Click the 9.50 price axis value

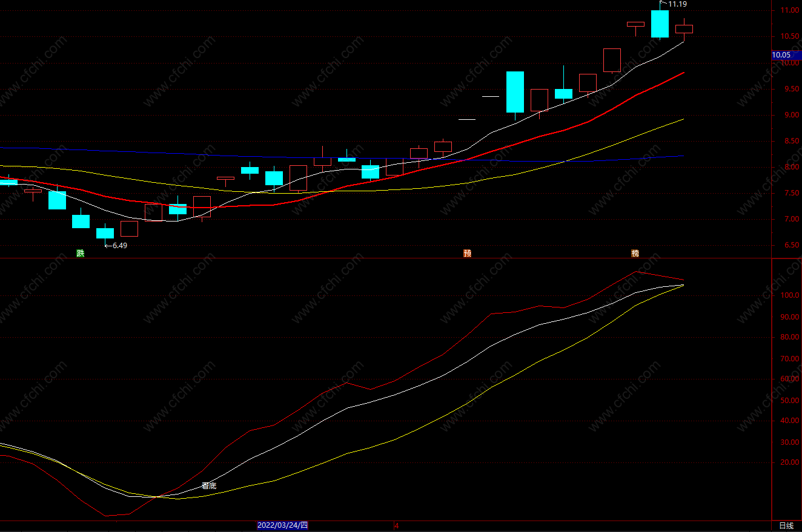[792, 89]
